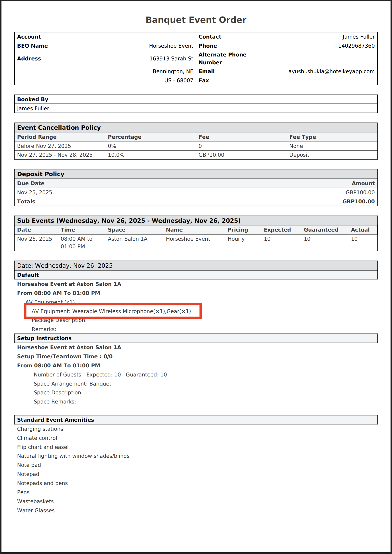Viewport: 392px width, 554px height.
Task: Click the Banquet Event Order title
Action: [196, 20]
